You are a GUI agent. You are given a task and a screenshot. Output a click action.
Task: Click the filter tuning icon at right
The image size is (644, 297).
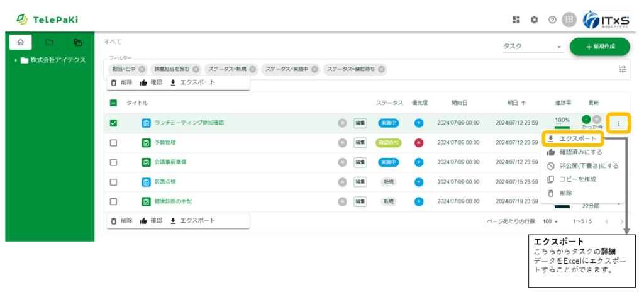coord(623,69)
